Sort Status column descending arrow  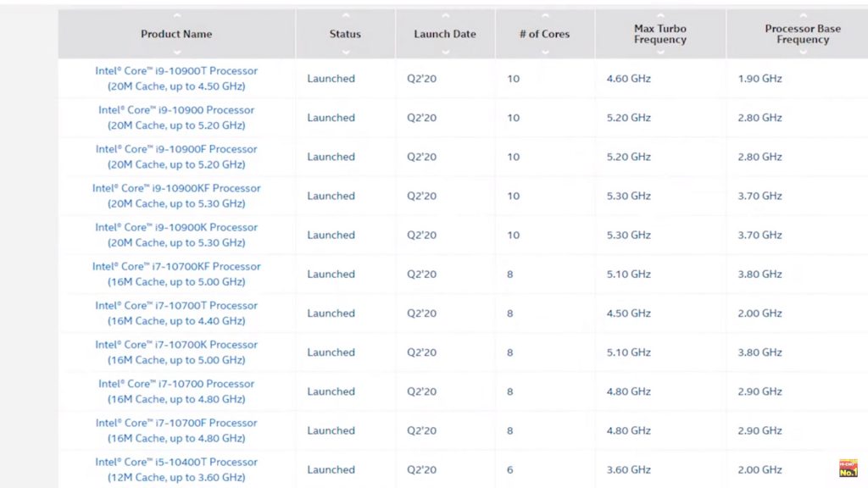(x=346, y=53)
